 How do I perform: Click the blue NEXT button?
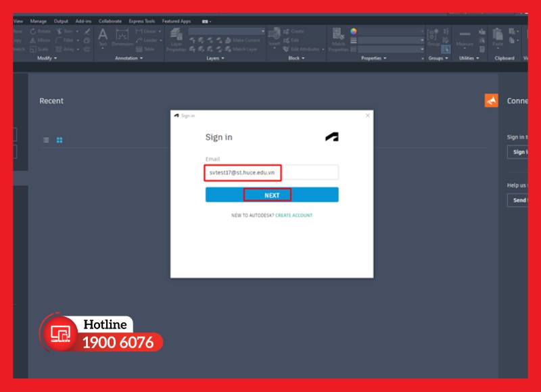coord(272,195)
